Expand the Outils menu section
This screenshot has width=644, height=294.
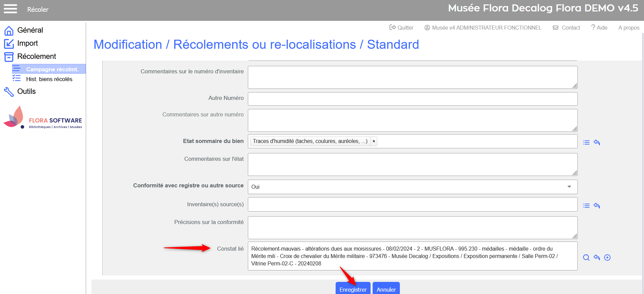point(26,91)
